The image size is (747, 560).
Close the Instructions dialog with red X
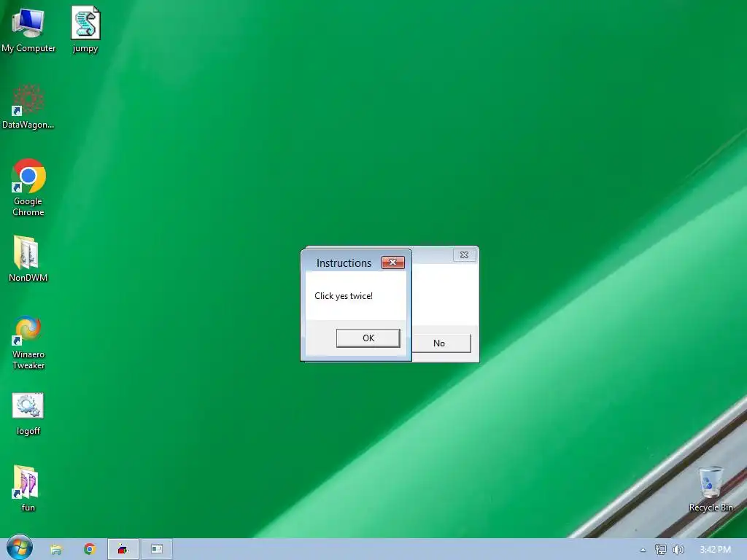[392, 262]
